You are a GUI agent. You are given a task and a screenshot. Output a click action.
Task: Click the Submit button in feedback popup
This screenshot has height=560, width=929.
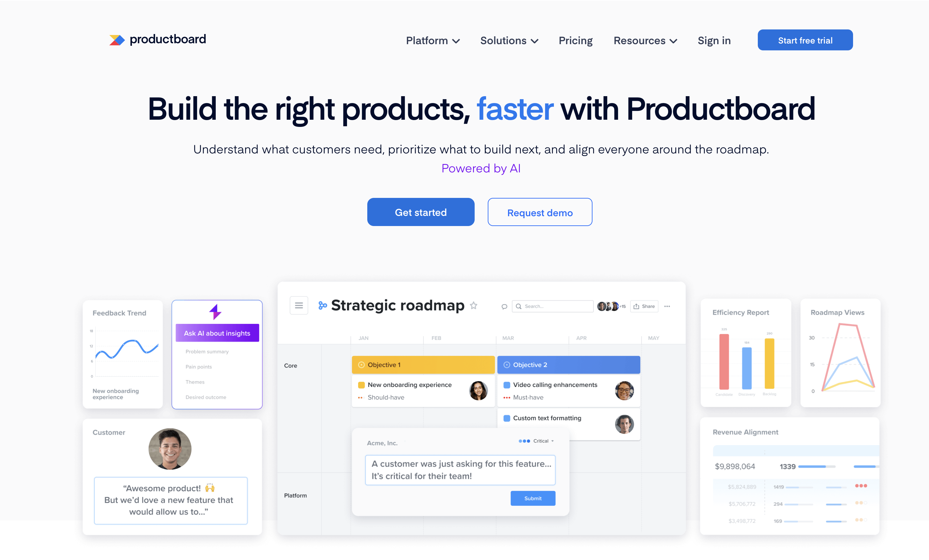[533, 498]
